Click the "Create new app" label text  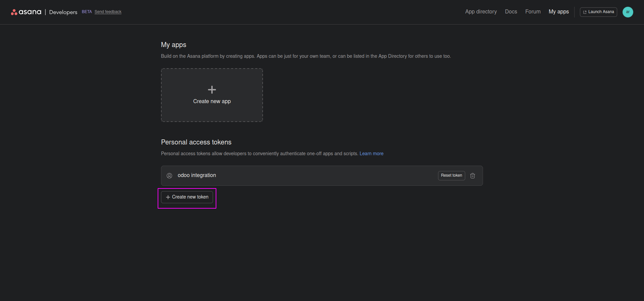click(x=212, y=101)
